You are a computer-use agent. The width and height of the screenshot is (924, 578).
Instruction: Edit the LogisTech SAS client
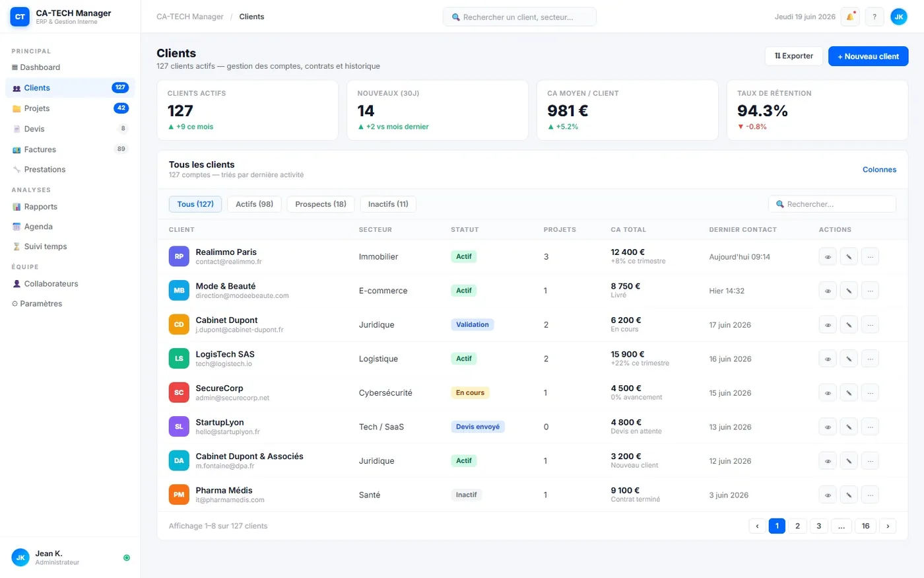coord(849,359)
